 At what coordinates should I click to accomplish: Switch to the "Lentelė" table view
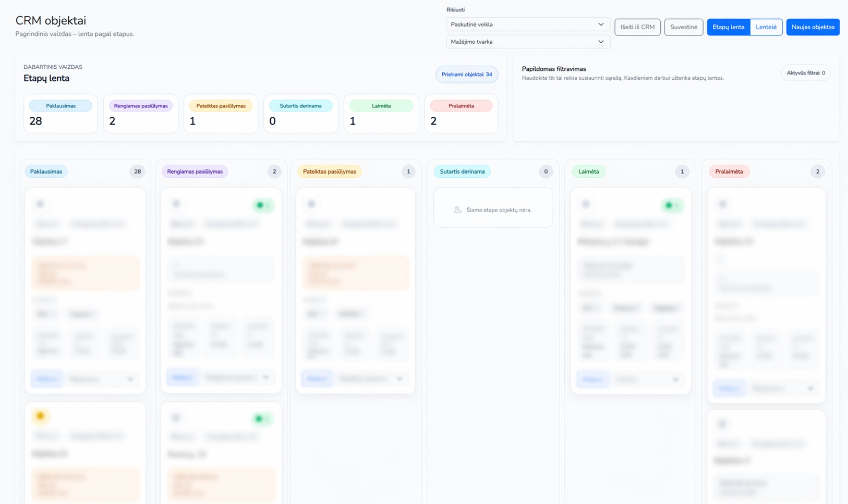pos(766,27)
